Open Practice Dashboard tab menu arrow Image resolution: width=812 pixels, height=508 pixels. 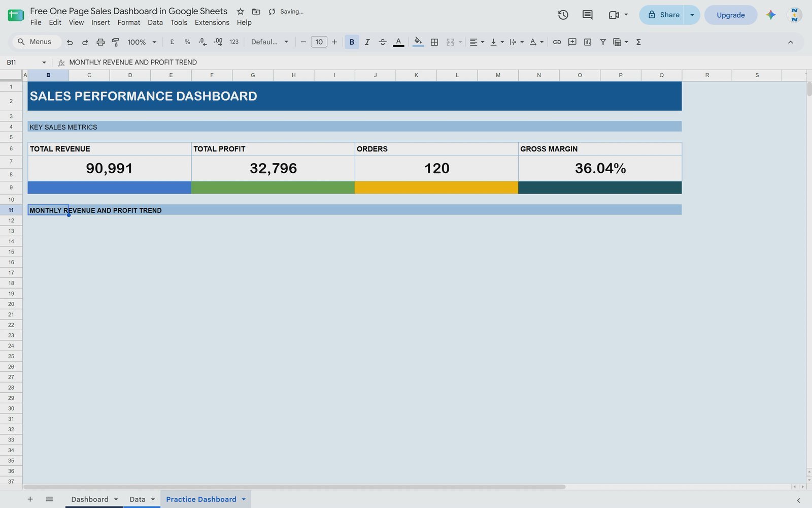pos(244,499)
